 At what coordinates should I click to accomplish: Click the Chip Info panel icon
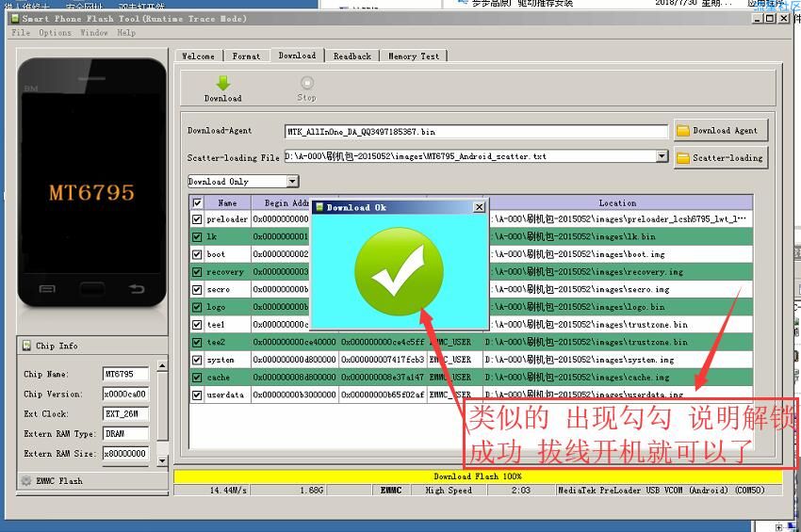point(26,346)
